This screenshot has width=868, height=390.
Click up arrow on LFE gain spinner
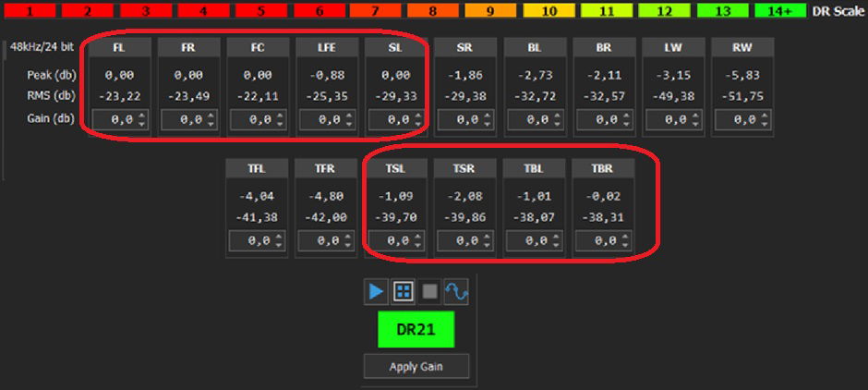pyautogui.click(x=349, y=116)
